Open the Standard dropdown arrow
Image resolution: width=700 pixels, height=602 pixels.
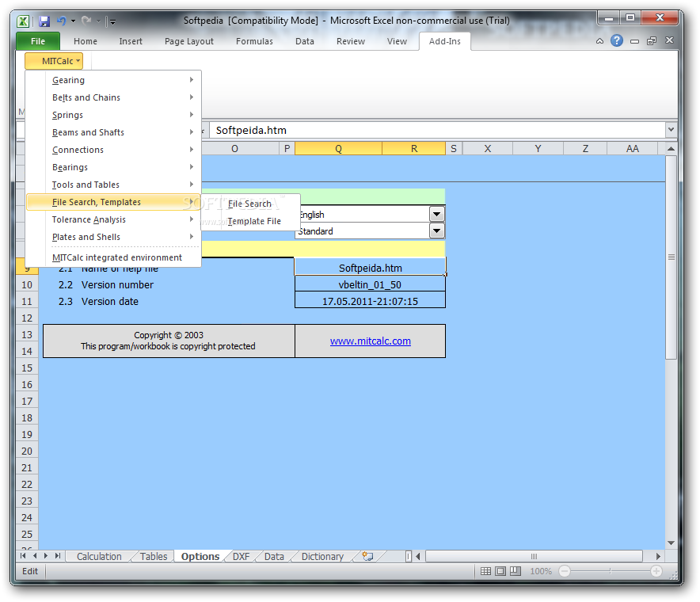(x=436, y=231)
